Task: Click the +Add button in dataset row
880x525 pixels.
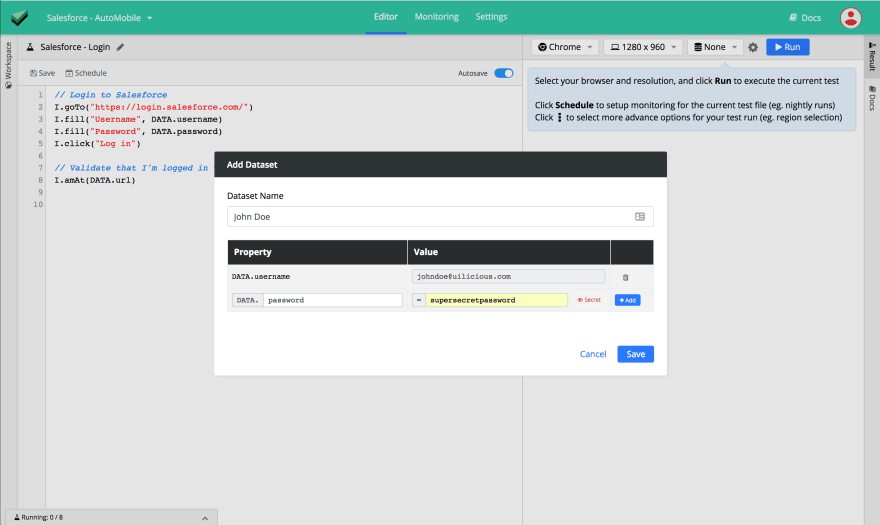Action: pyautogui.click(x=627, y=300)
